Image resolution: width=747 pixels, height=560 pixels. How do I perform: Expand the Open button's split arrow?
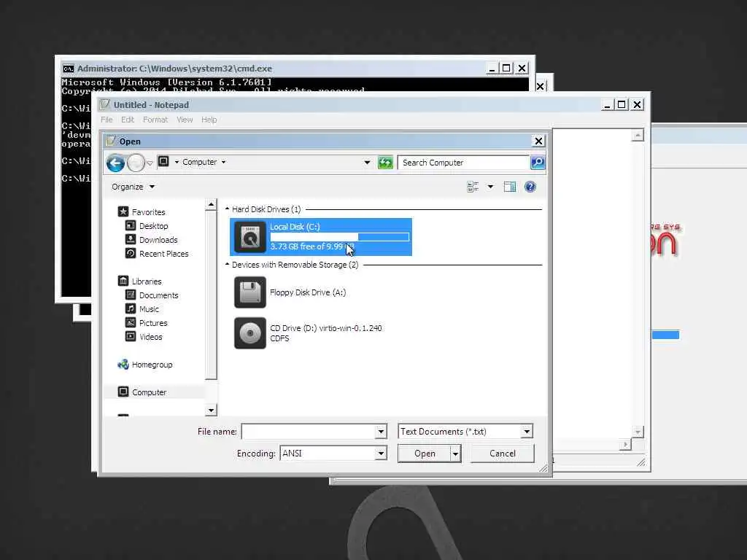455,454
